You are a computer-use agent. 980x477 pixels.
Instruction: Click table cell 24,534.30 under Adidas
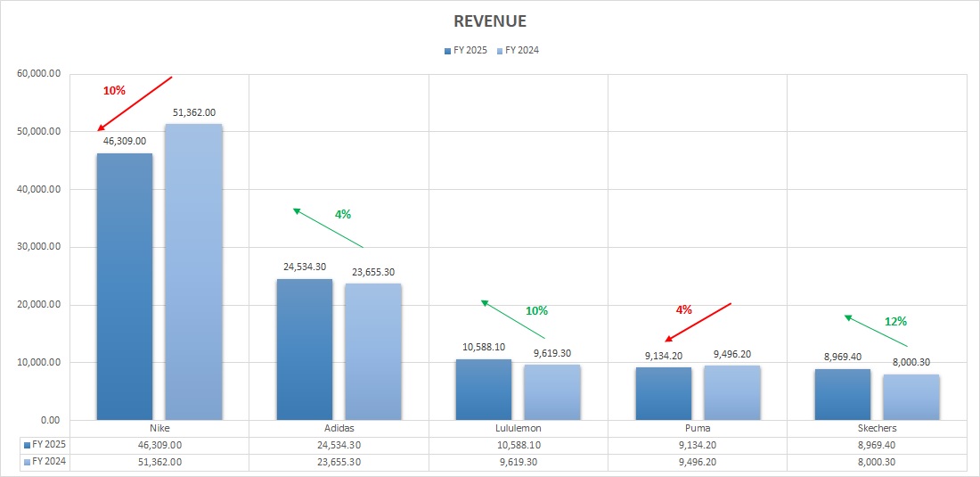point(339,446)
